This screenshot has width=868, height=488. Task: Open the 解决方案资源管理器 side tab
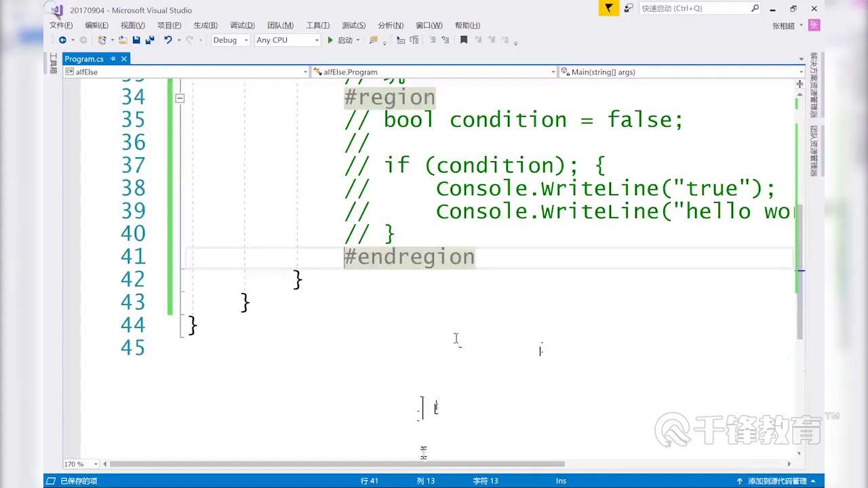click(x=814, y=85)
